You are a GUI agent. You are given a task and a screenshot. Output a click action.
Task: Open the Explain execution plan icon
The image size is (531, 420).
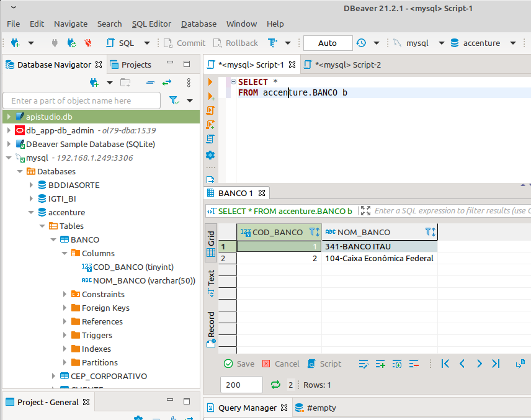click(x=210, y=139)
